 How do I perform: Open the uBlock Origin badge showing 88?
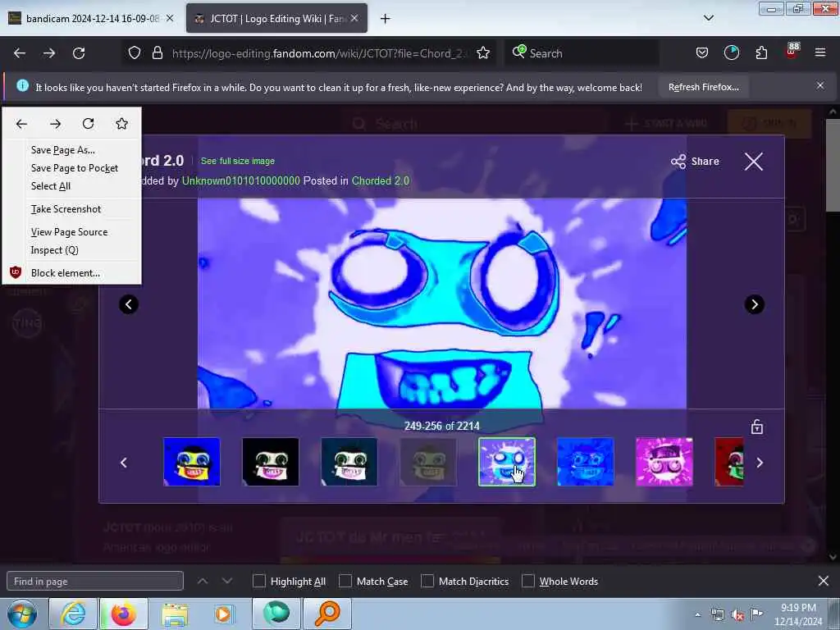792,51
